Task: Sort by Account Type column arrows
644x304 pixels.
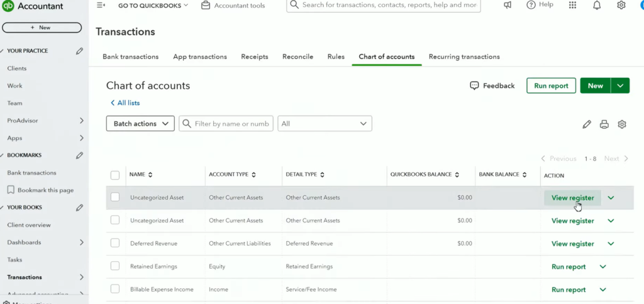Action: point(254,175)
